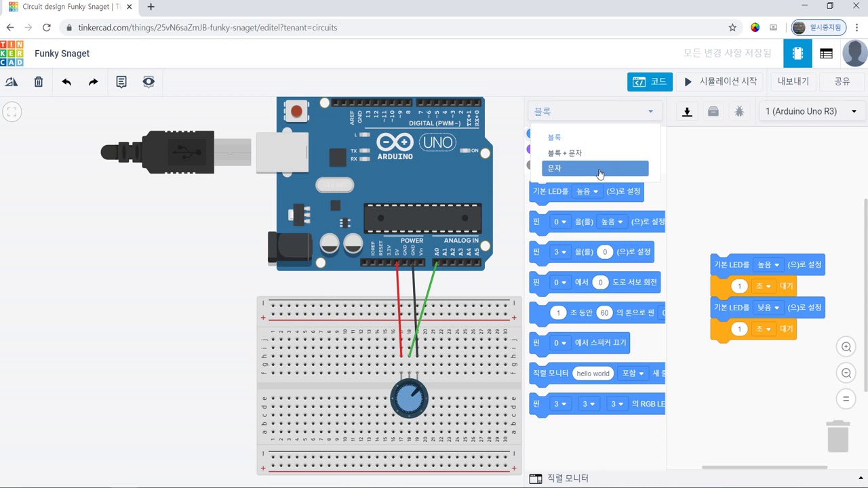
Task: Open a new browser tab
Action: [151, 7]
